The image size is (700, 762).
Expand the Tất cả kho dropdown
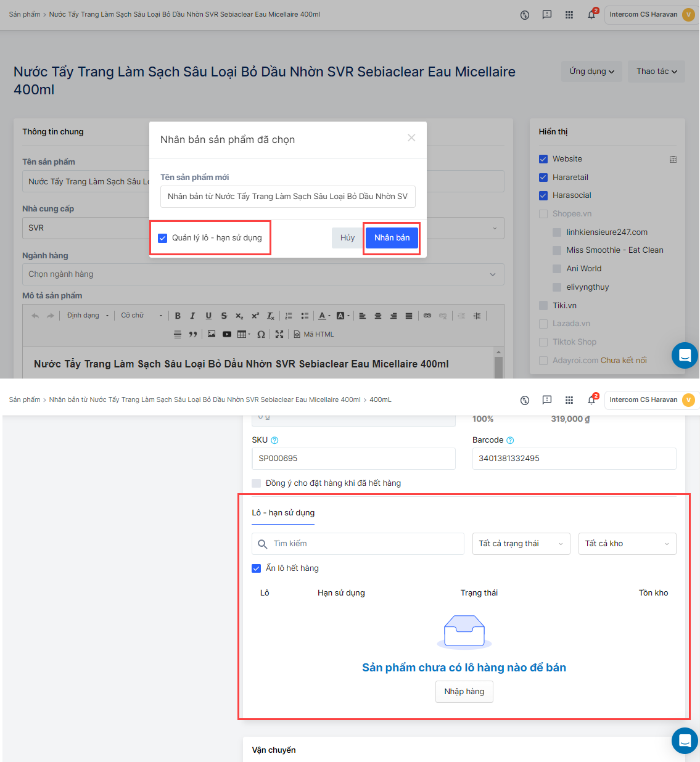click(x=627, y=544)
